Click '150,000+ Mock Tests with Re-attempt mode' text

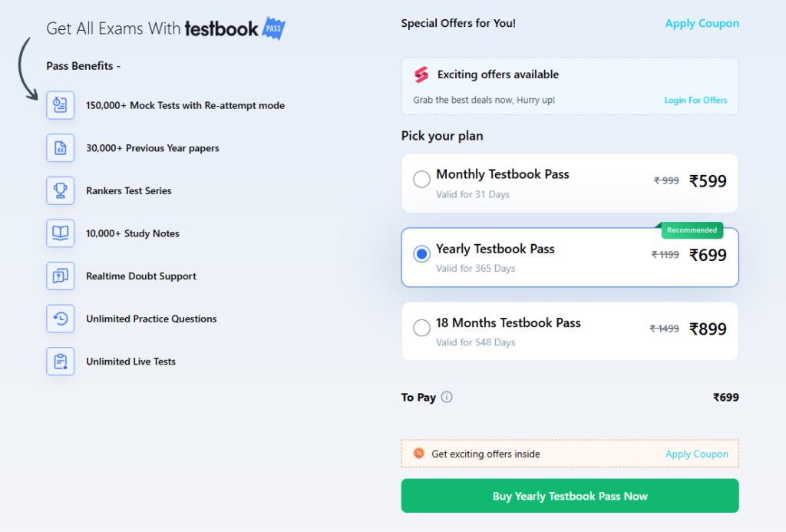click(x=186, y=105)
